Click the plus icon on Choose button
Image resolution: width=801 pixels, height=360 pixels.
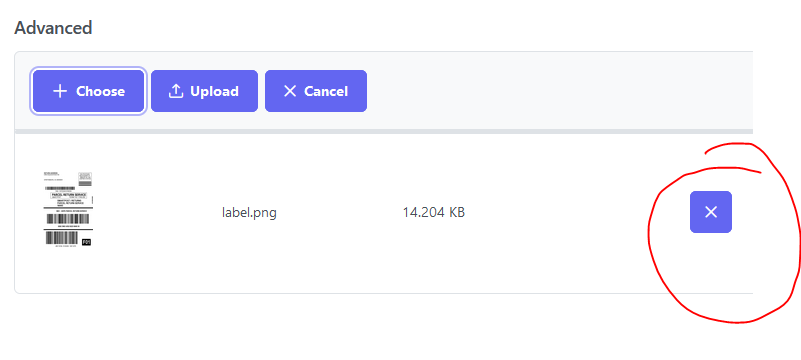pyautogui.click(x=60, y=91)
